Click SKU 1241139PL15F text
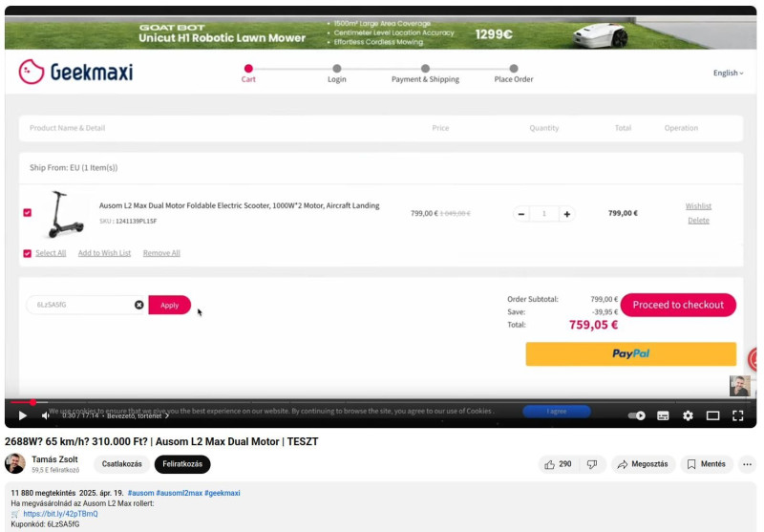Image resolution: width=764 pixels, height=532 pixels. 128,222
